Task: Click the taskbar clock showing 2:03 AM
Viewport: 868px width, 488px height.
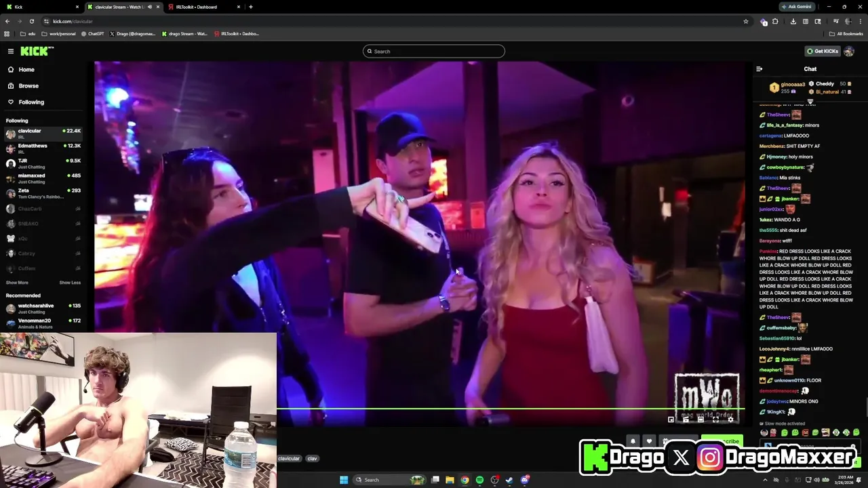Action: point(846,480)
